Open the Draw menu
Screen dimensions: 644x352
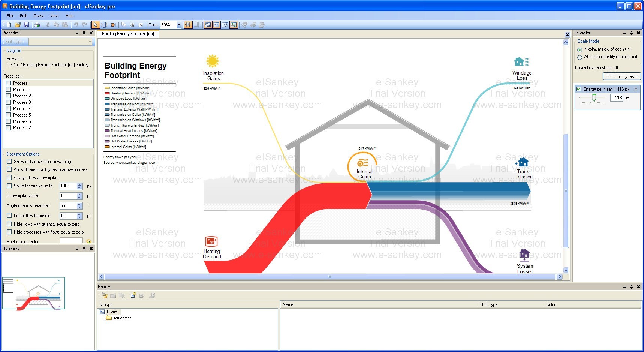(38, 16)
